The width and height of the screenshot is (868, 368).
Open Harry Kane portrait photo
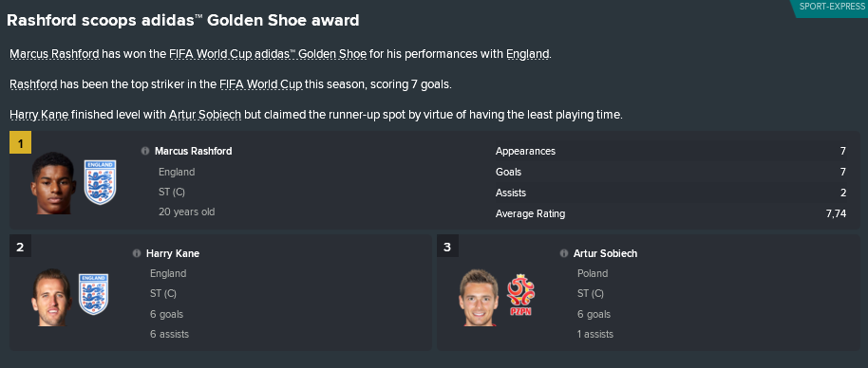pyautogui.click(x=51, y=297)
